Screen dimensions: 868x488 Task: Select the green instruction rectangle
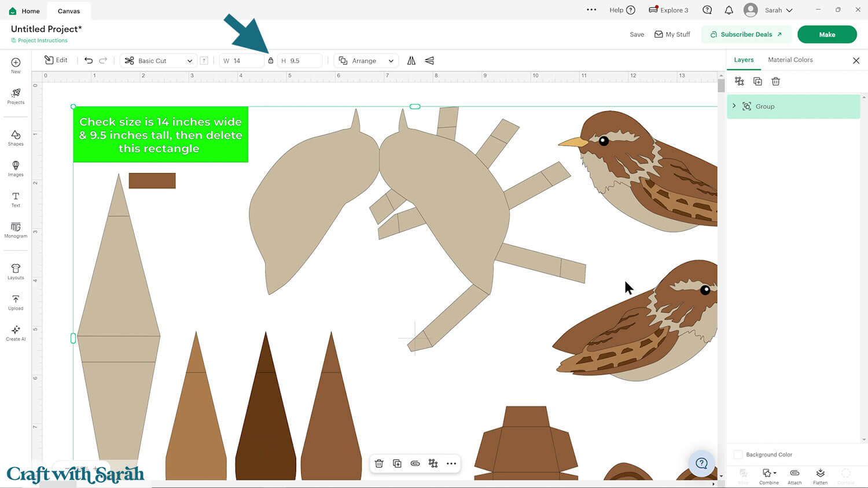pyautogui.click(x=160, y=134)
